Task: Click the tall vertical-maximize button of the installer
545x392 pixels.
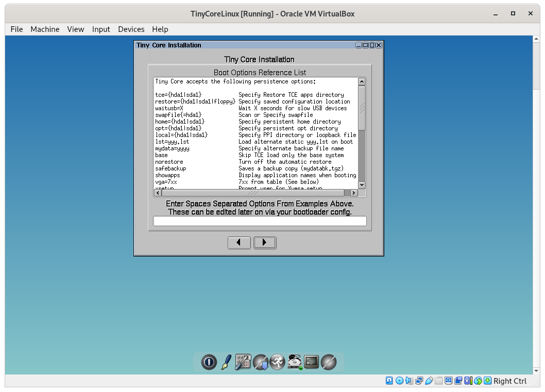Action: (372, 45)
